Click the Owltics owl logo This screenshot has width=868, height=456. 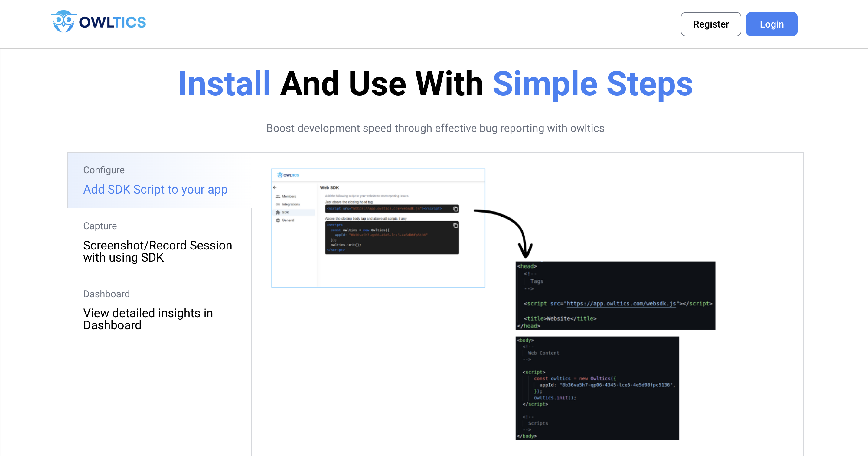(x=63, y=21)
